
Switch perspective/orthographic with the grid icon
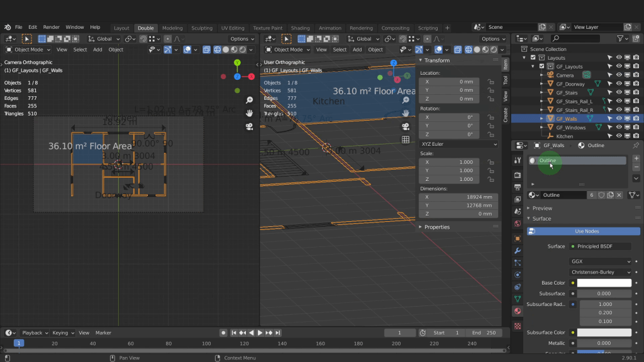406,140
